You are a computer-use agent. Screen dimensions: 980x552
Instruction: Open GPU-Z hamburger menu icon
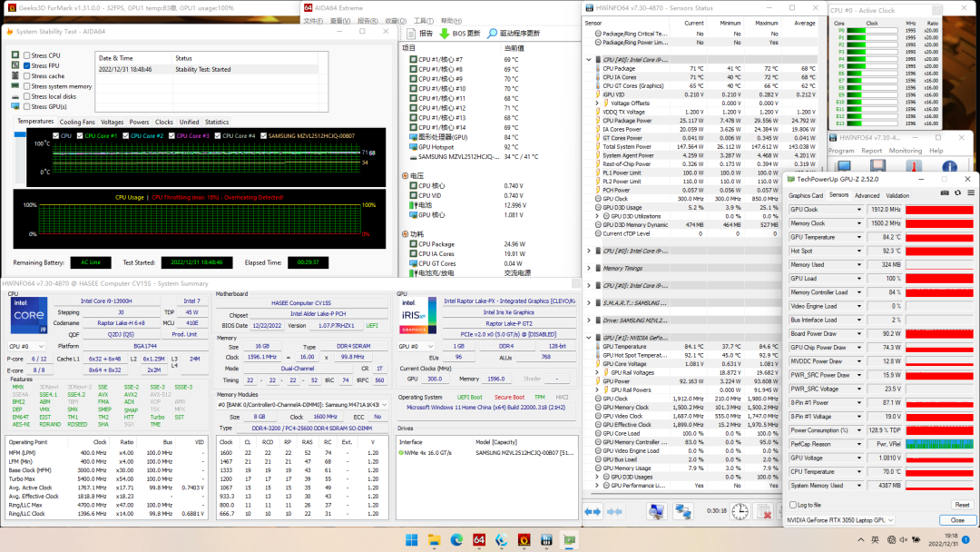click(x=971, y=193)
